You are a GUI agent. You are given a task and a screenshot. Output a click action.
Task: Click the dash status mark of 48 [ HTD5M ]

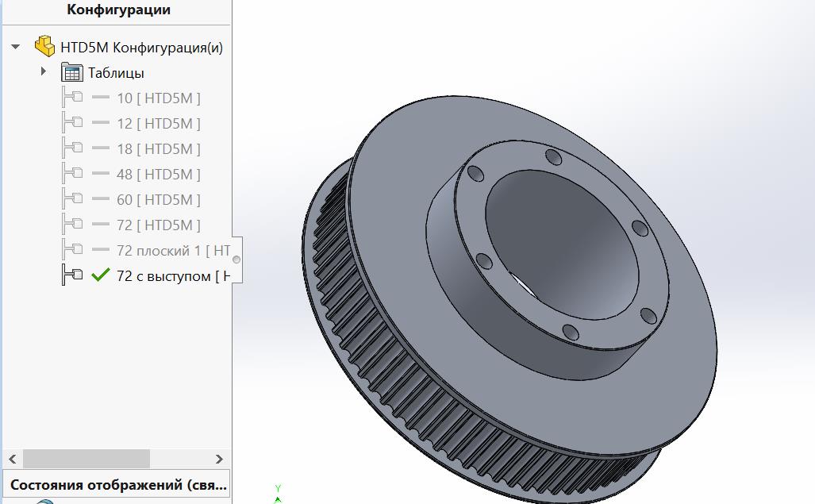pyautogui.click(x=100, y=174)
